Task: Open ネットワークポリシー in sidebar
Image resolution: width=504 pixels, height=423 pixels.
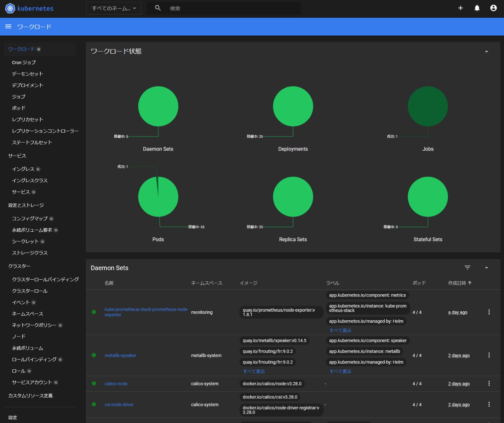Action: [x=34, y=325]
